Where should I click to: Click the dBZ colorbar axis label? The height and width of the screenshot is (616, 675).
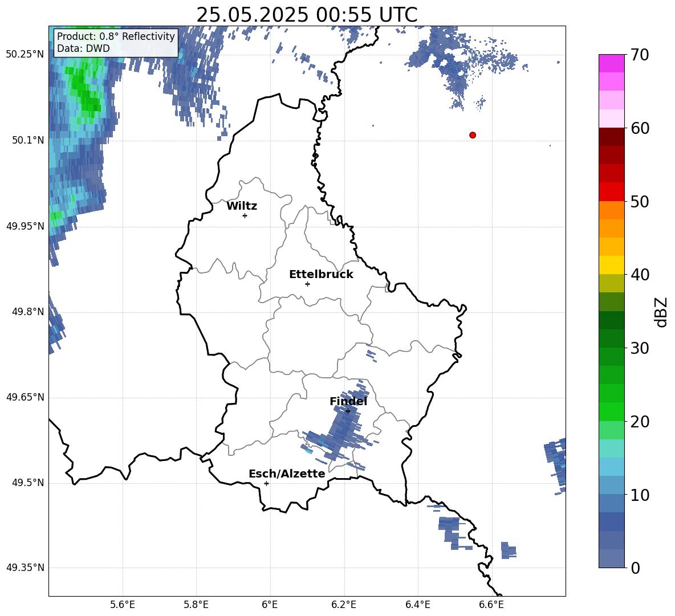click(x=661, y=312)
